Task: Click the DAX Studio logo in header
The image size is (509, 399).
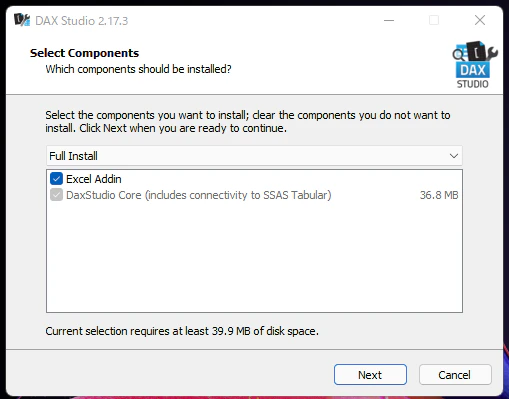Action: click(475, 64)
